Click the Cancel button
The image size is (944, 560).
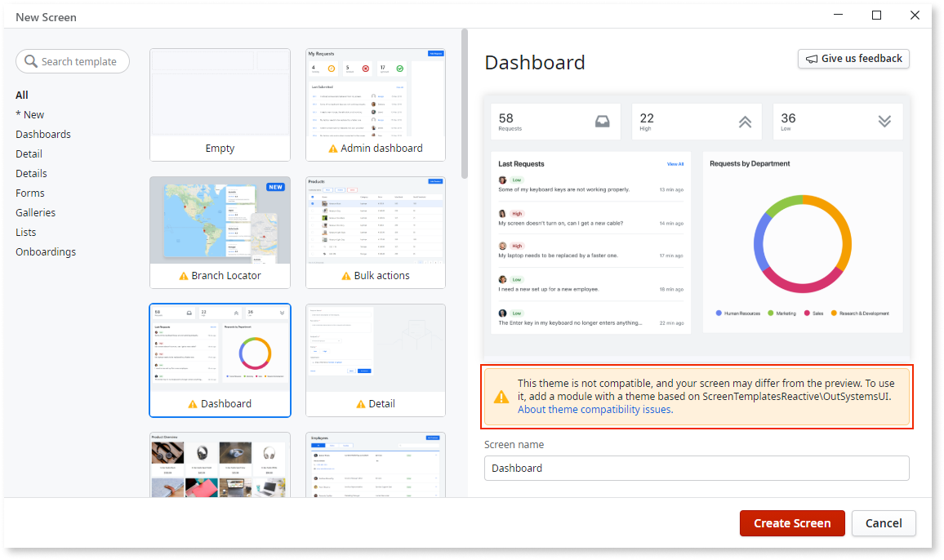(884, 523)
